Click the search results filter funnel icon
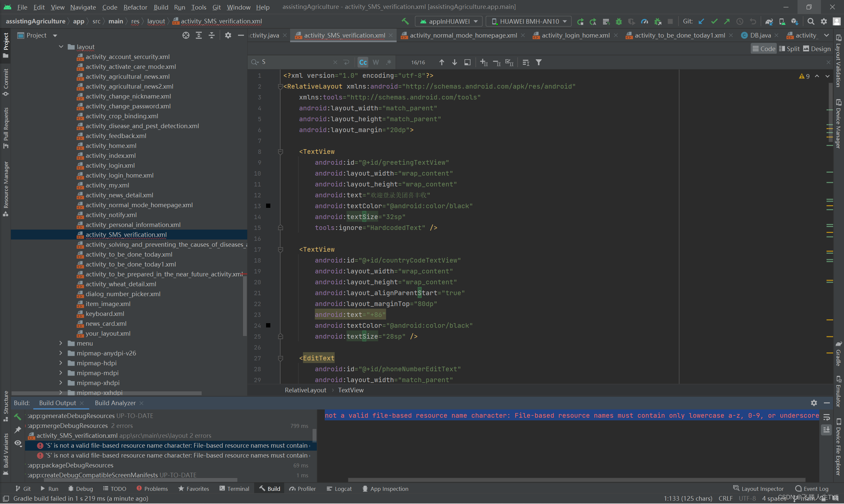 pyautogui.click(x=538, y=62)
